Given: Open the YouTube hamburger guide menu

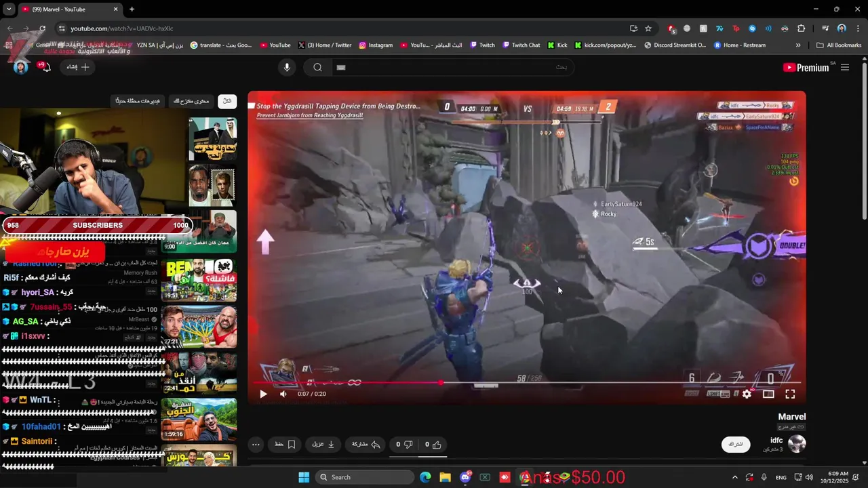Looking at the screenshot, I should pos(845,67).
